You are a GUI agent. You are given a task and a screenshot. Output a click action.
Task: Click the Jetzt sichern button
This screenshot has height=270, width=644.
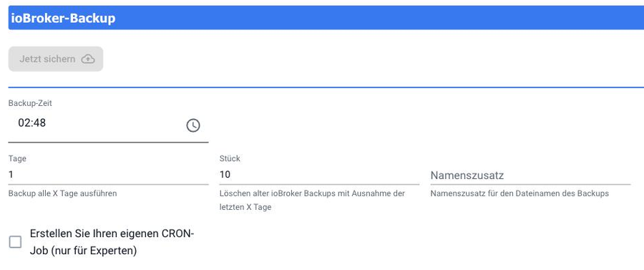click(56, 59)
